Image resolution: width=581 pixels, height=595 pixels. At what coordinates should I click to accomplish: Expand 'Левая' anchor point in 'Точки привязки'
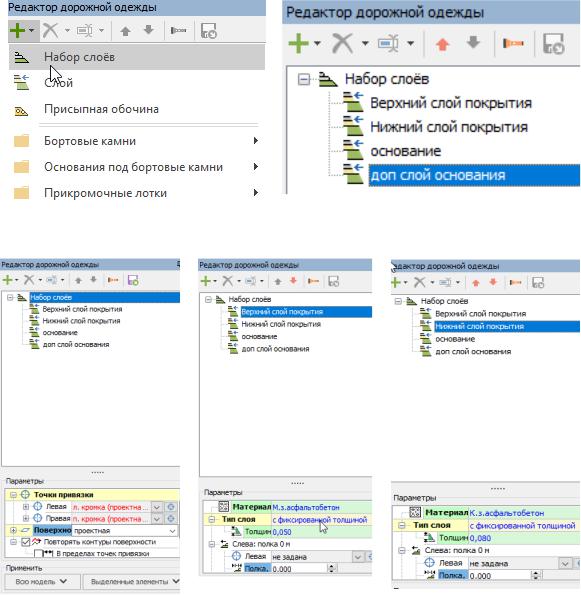coord(26,507)
